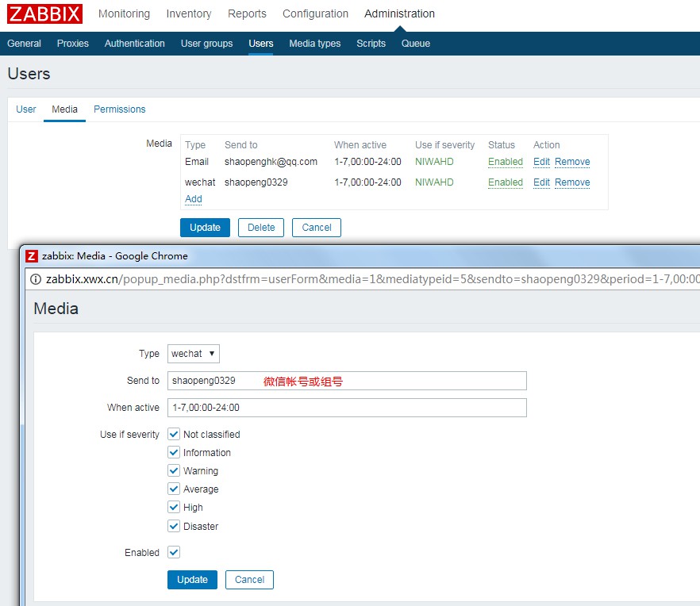Toggle the Disaster severity checkbox

click(174, 526)
